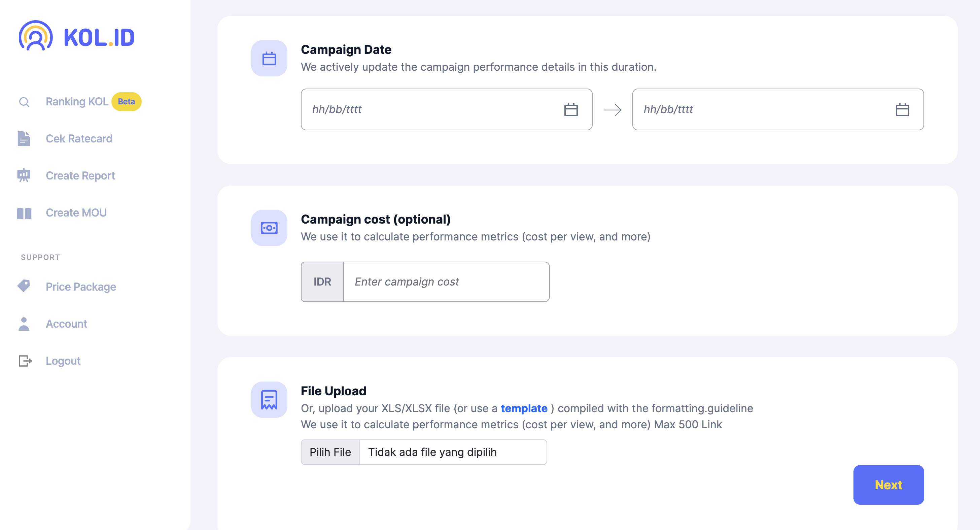Screen dimensions: 980x530
Task: Click the Beta badge label
Action: tap(126, 102)
